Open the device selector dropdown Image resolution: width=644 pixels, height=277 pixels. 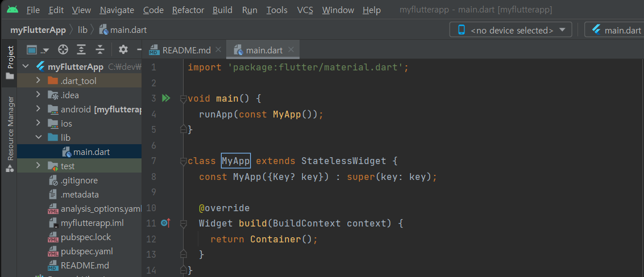[512, 30]
